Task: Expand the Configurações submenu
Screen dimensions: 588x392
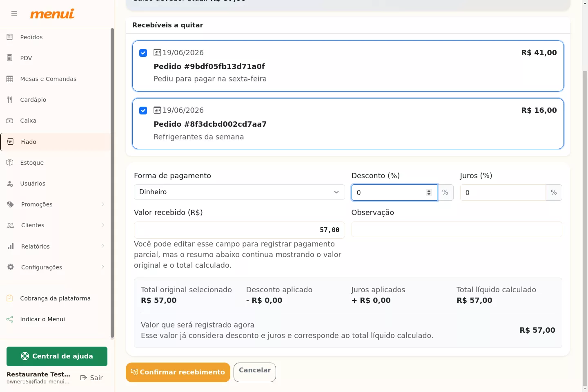Action: point(102,267)
